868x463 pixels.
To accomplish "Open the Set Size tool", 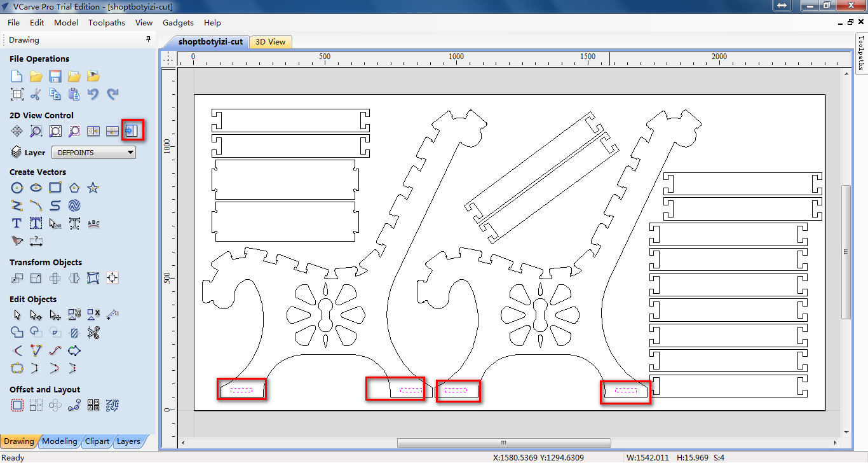I will point(36,278).
